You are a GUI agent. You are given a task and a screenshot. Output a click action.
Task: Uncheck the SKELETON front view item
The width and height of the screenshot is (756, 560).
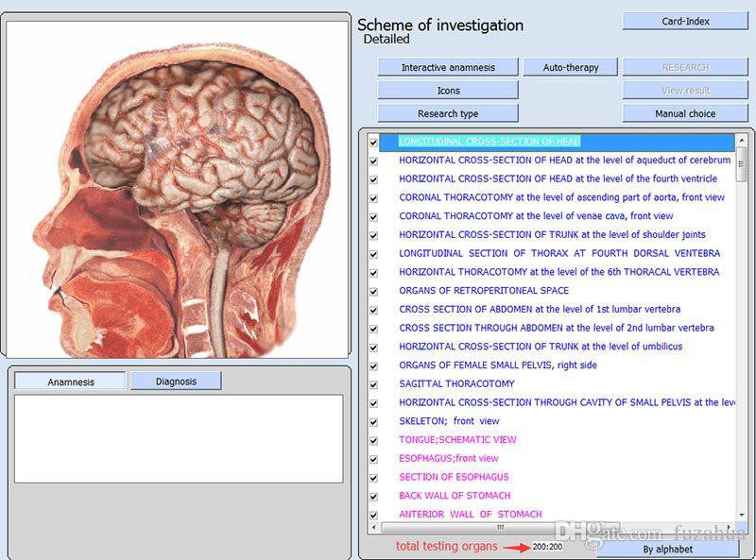click(371, 421)
